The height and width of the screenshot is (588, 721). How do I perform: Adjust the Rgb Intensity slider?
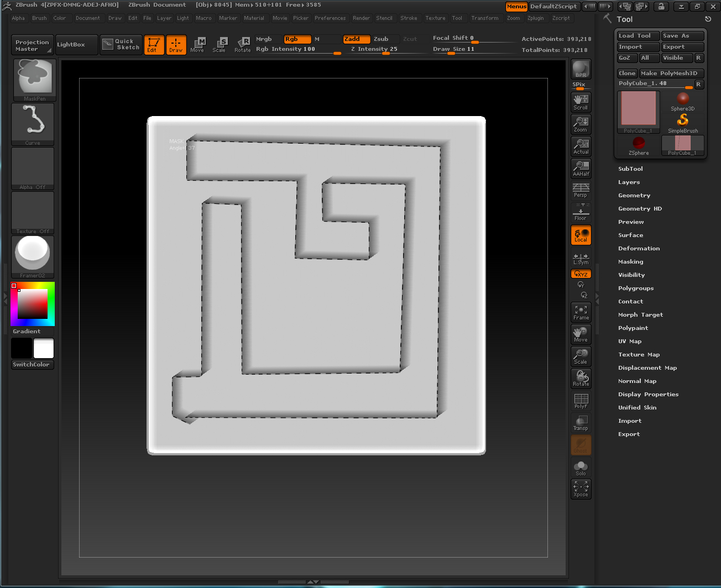(299, 50)
